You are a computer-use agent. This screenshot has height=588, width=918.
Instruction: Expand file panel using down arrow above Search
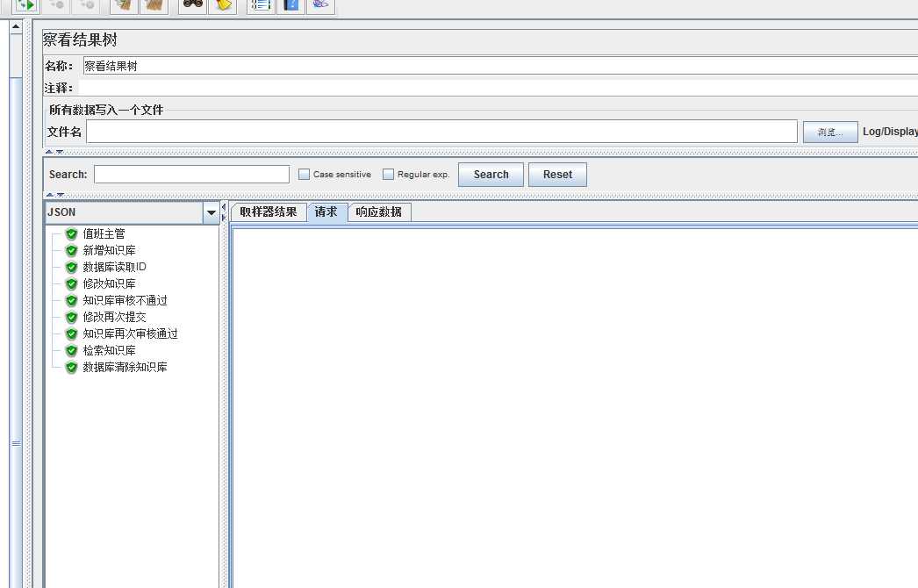click(x=59, y=152)
